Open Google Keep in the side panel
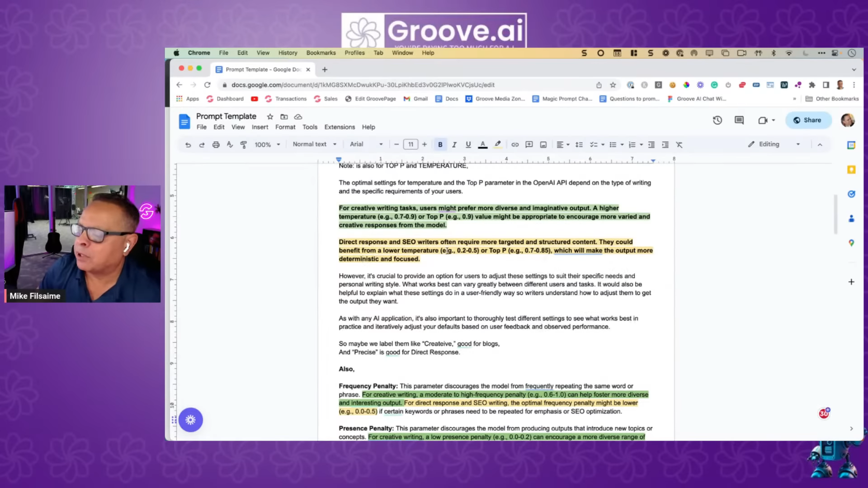The width and height of the screenshot is (868, 488). (851, 169)
